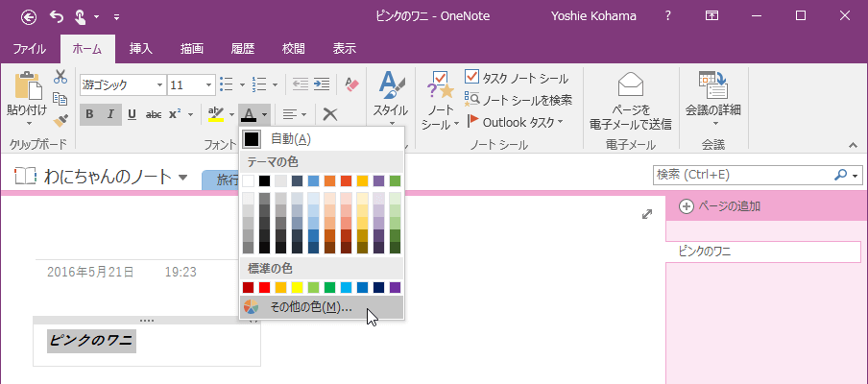Expand the bullet list style arrow
The width and height of the screenshot is (868, 384).
click(242, 84)
